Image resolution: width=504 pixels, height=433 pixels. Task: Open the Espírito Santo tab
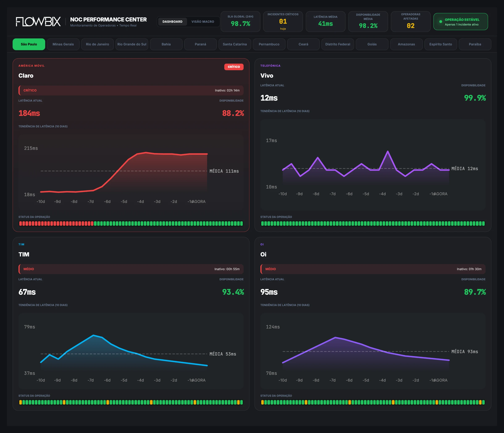[441, 44]
